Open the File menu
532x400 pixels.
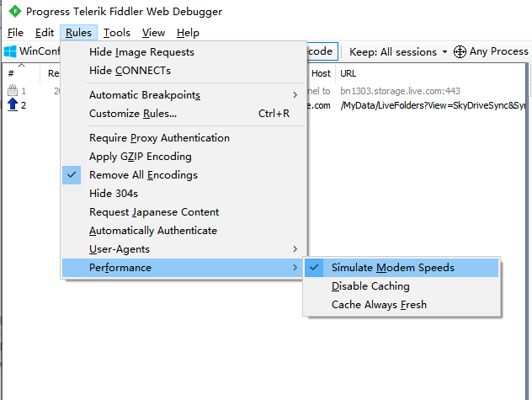click(15, 33)
